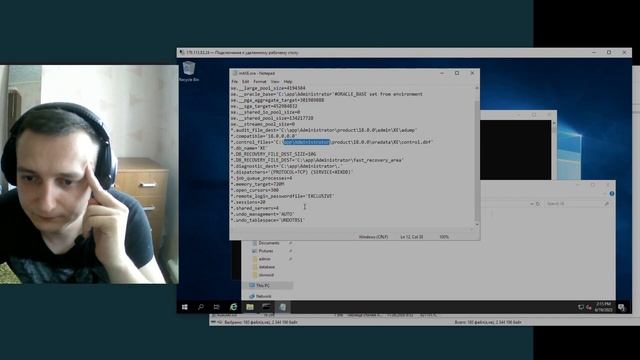
Task: Open the taskbar clock and date
Action: click(603, 307)
